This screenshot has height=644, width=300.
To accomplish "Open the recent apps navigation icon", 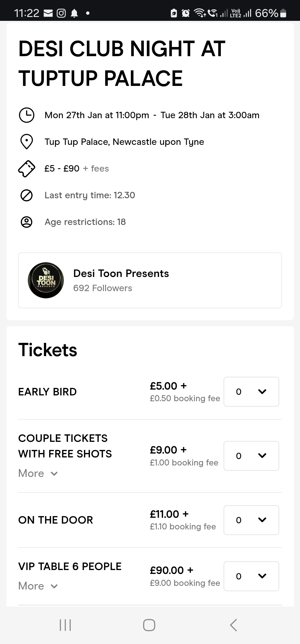I will pos(66,625).
